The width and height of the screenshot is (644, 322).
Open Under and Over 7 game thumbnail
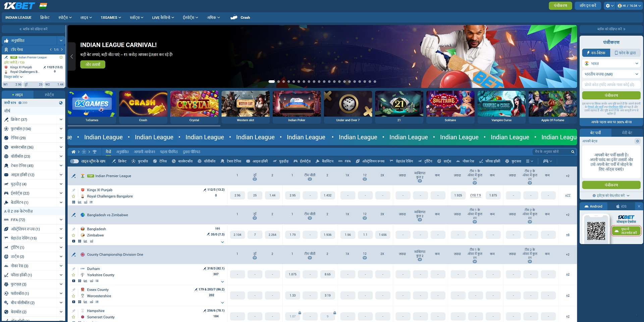tap(348, 107)
